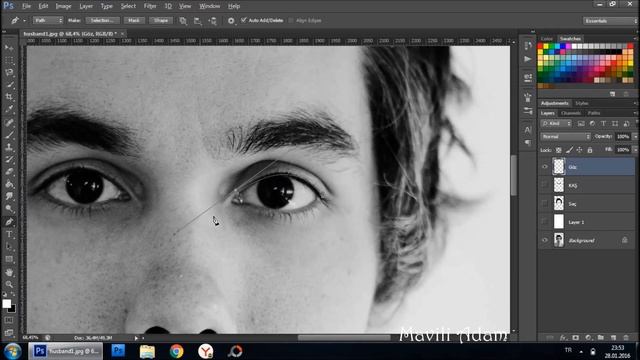Click the Lock all padlock icon
640x360 pixels.
tap(590, 150)
